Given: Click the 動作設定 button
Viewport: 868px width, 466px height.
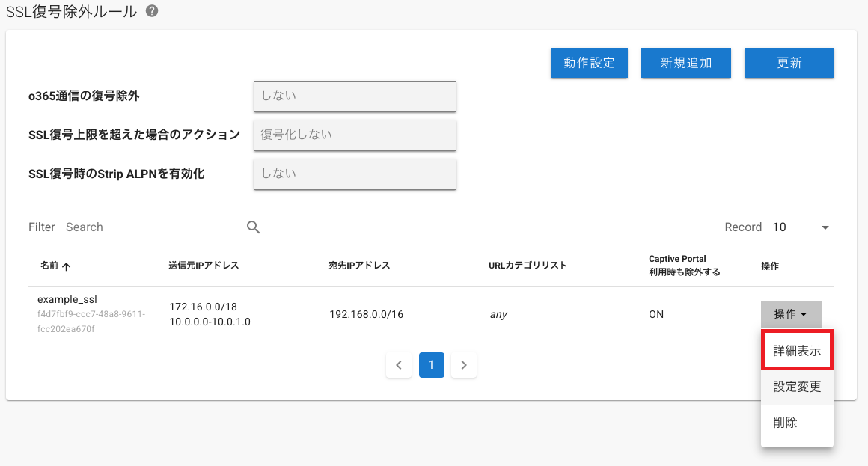Looking at the screenshot, I should (589, 63).
